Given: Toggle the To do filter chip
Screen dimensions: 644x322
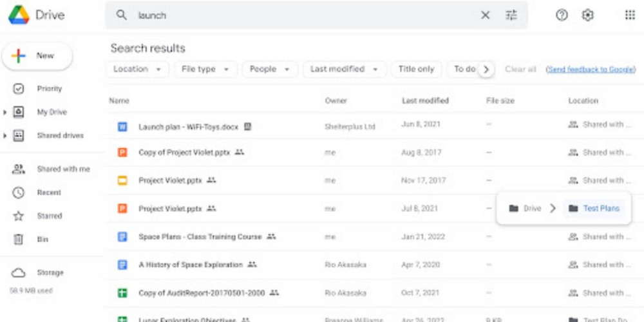Looking at the screenshot, I should pyautogui.click(x=464, y=69).
